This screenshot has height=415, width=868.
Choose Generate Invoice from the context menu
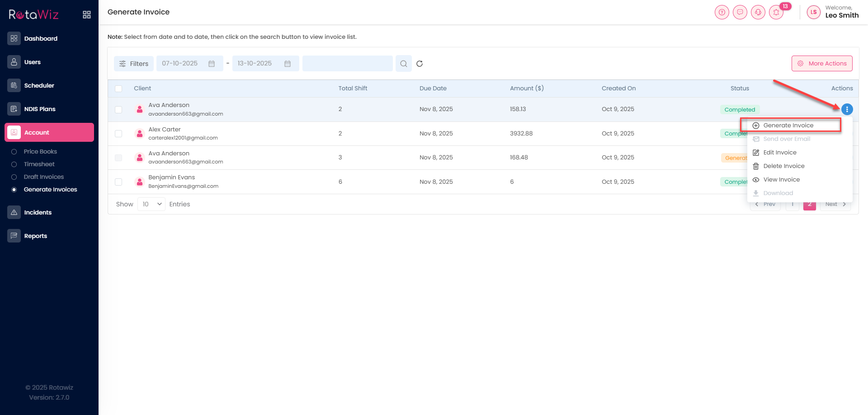788,126
